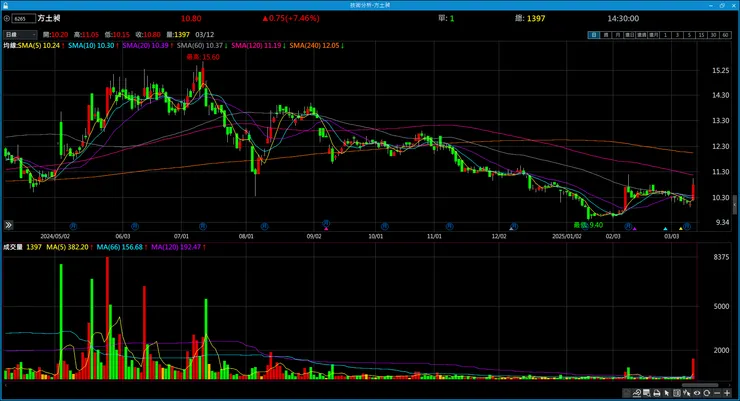Switch to the 月 monthly timeframe tab

pyautogui.click(x=617, y=35)
